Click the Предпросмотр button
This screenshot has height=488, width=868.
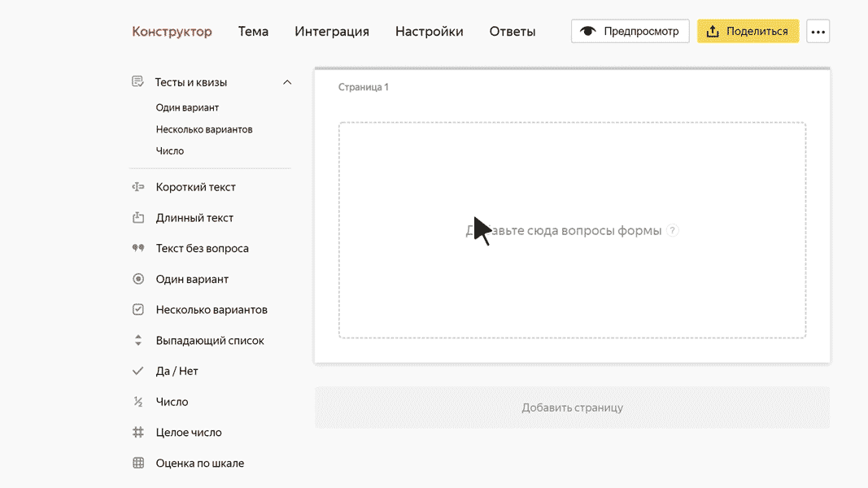pyautogui.click(x=630, y=31)
